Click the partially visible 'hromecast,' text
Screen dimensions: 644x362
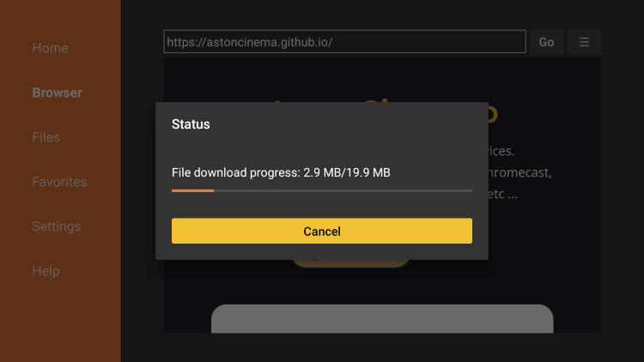click(x=520, y=172)
